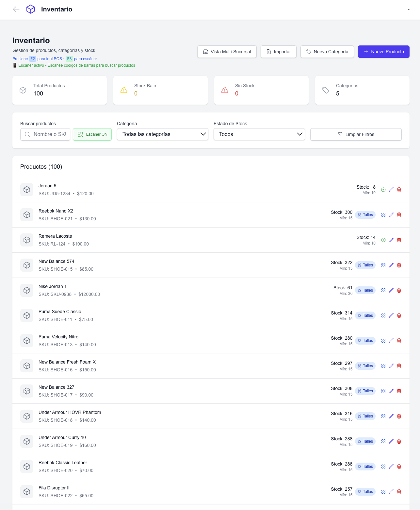Click Limpiar Filtros
420x510 pixels.
[356, 134]
